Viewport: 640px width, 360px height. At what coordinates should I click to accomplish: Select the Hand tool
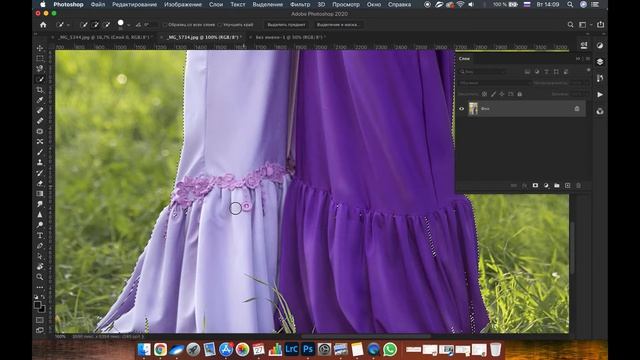(x=40, y=267)
